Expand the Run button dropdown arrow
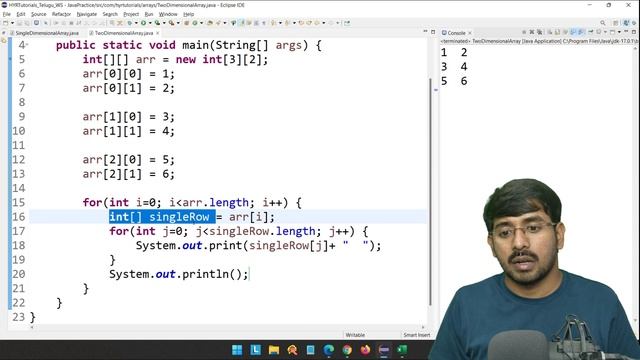The width and height of the screenshot is (640, 360). click(x=150, y=23)
